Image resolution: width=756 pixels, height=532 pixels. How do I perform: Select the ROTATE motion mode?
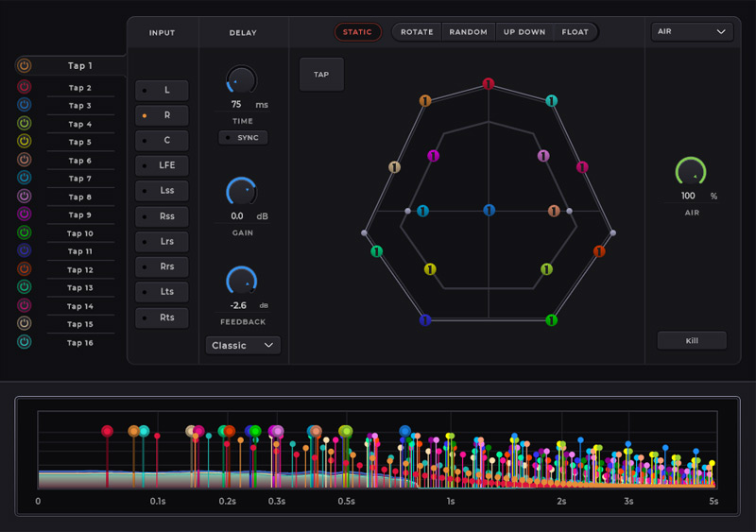[417, 32]
